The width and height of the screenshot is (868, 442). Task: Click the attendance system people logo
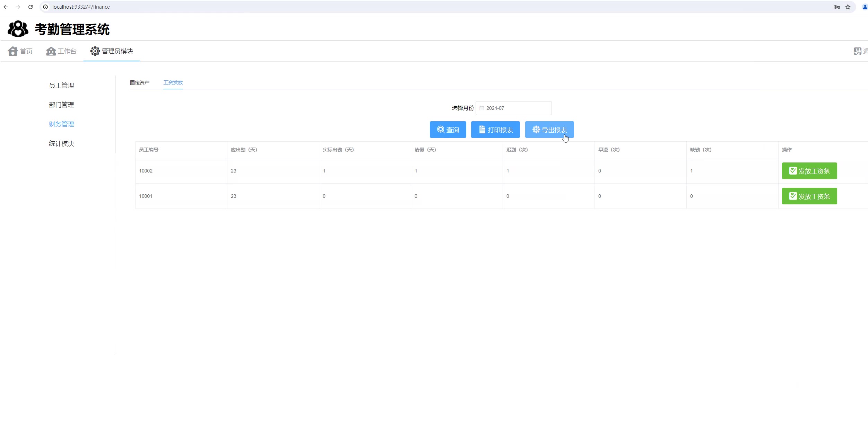(18, 29)
